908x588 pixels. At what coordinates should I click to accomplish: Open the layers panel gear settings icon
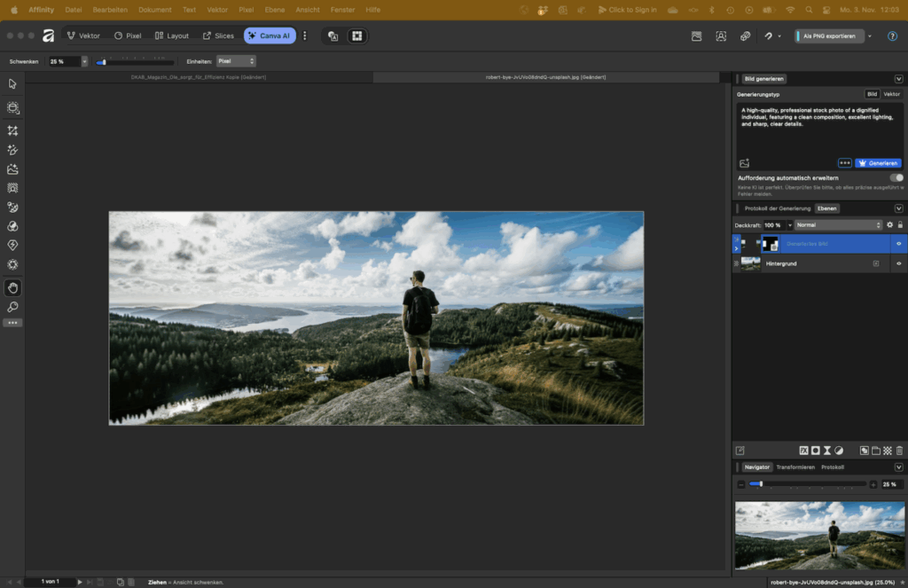(889, 225)
